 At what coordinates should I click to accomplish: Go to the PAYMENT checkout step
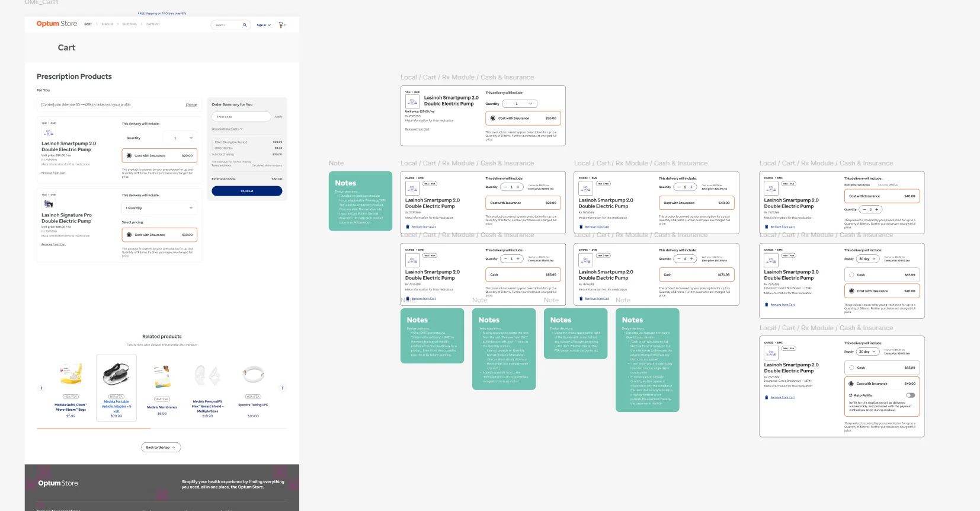click(153, 24)
